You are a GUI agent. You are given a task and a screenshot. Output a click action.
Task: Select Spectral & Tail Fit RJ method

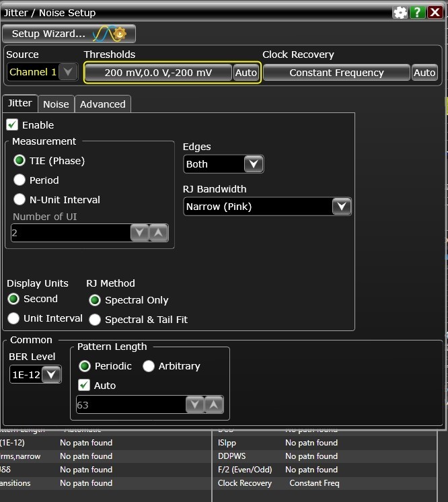tap(95, 320)
